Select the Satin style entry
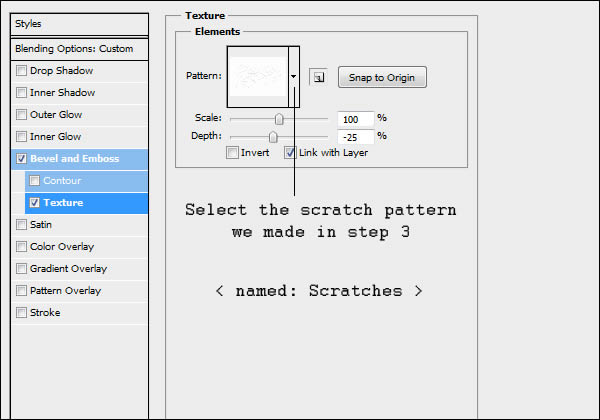 [x=80, y=225]
